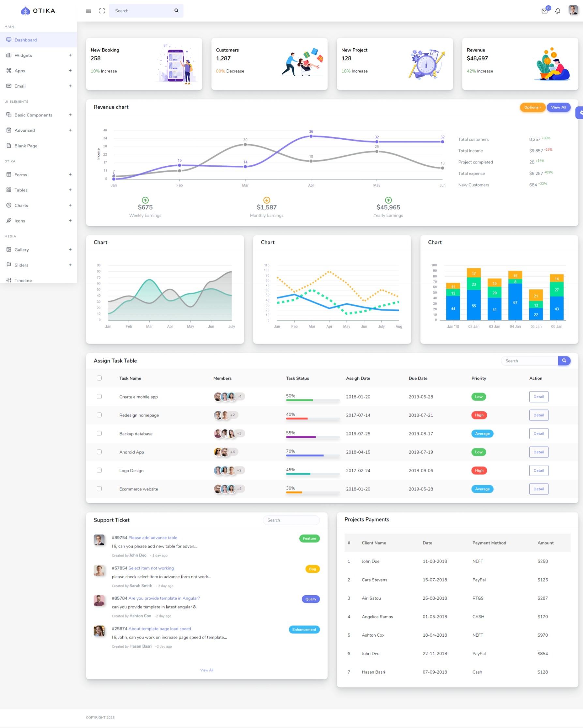Open the Gallery sidebar menu item
This screenshot has height=728, width=583.
[38, 250]
